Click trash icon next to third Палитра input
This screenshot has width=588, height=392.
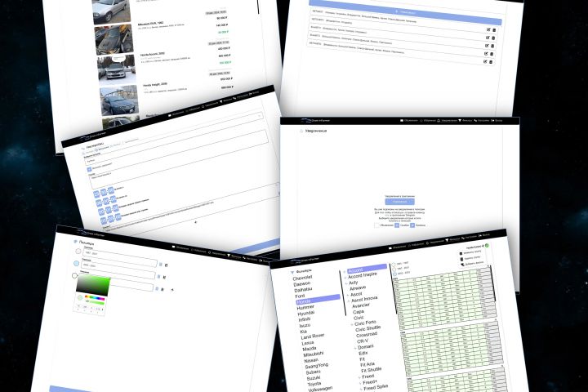coord(162,289)
